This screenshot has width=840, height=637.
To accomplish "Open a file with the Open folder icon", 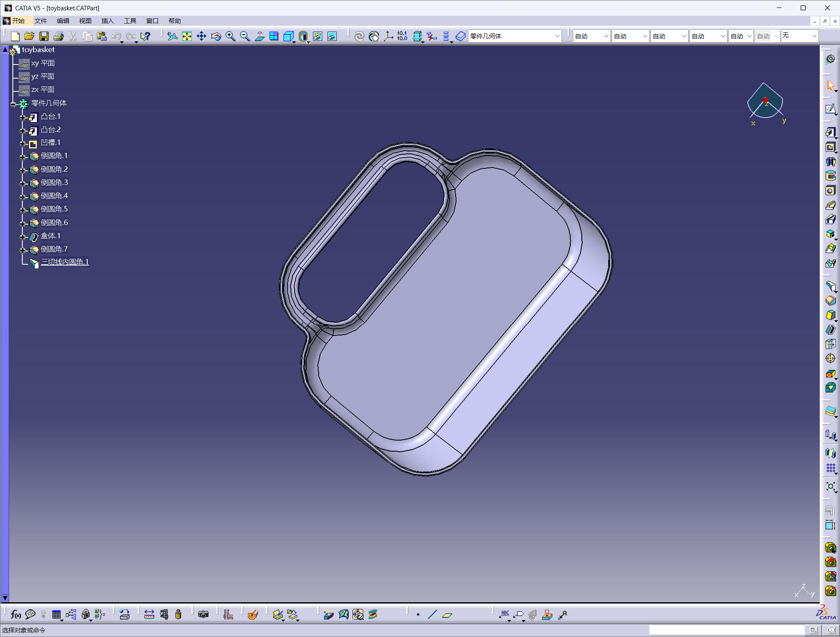I will tap(29, 36).
